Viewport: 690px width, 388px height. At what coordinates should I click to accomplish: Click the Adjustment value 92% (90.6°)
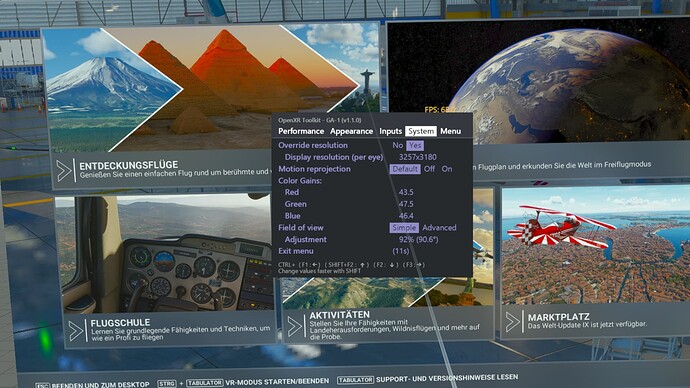pos(418,240)
